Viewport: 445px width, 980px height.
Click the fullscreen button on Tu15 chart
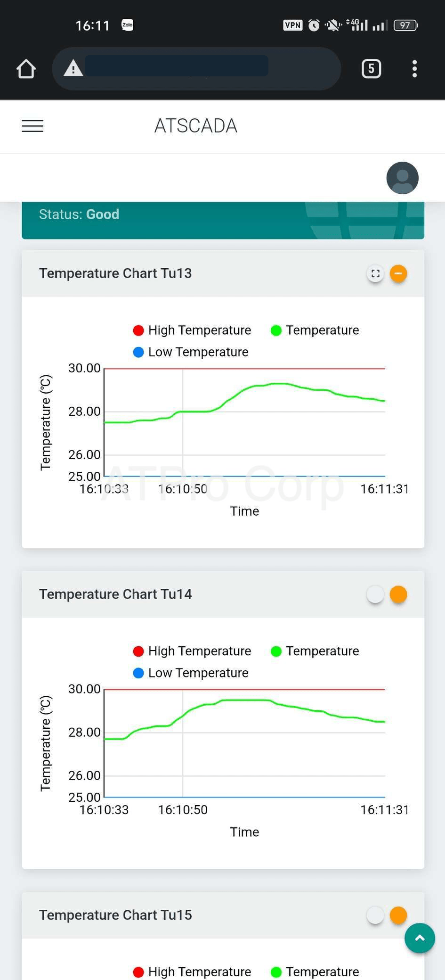(375, 915)
